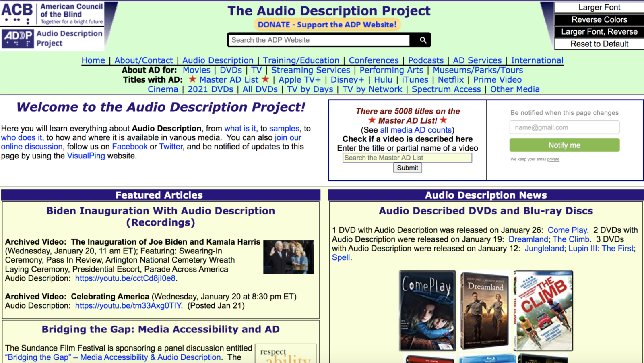Go to About AD for Movies
Screen dimensions: 644x363
point(196,70)
